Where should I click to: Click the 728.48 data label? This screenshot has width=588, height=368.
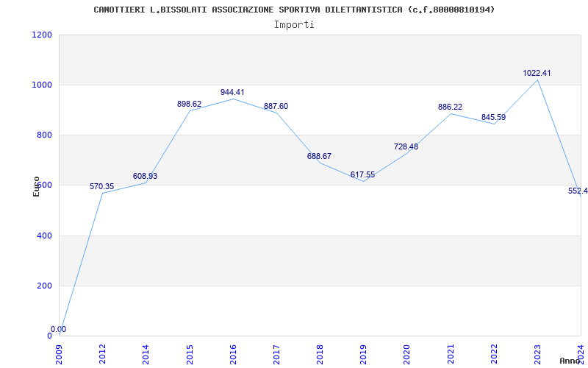tap(406, 146)
